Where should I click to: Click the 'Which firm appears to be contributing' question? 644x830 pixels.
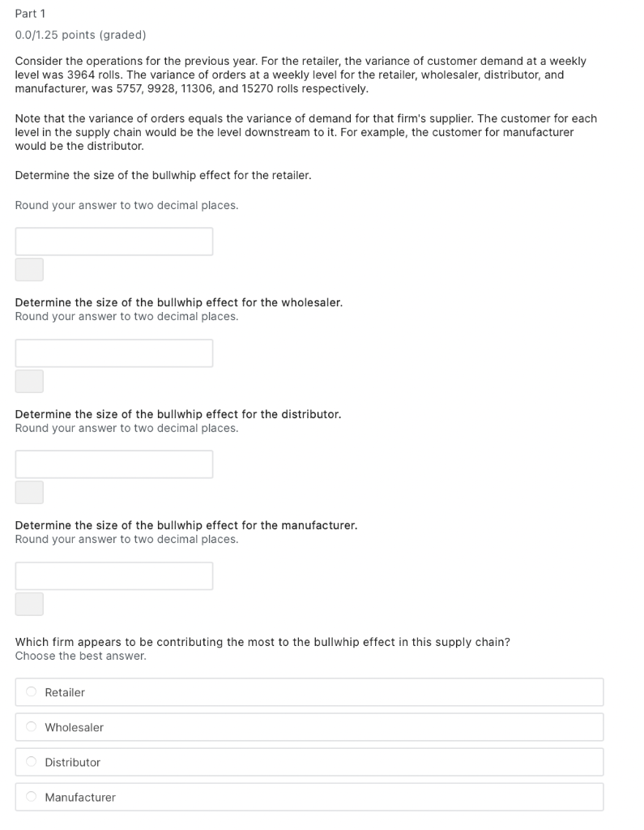[262, 642]
